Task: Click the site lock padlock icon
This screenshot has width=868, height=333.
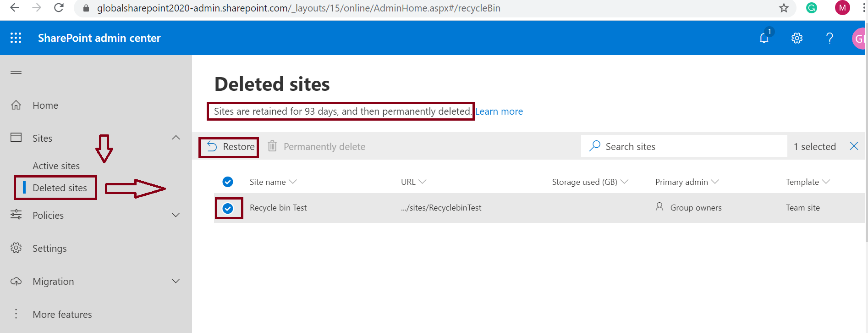Action: (x=86, y=8)
